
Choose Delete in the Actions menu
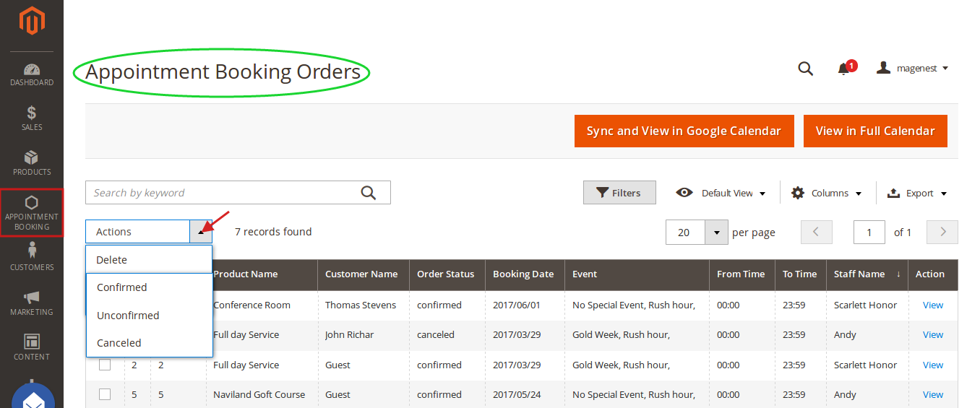112,260
